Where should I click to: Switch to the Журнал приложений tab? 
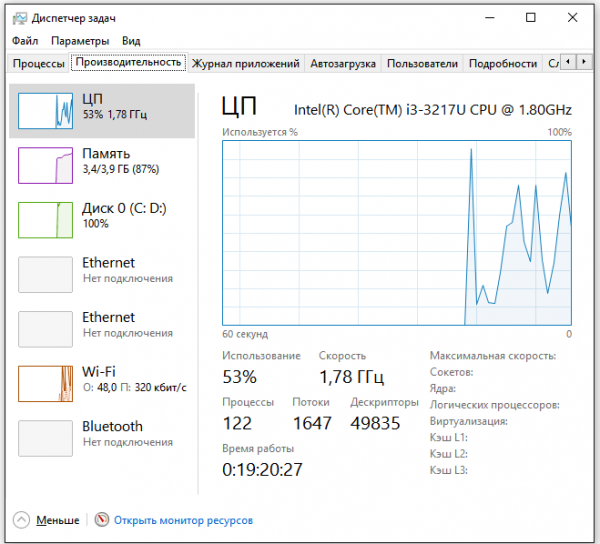tap(245, 64)
